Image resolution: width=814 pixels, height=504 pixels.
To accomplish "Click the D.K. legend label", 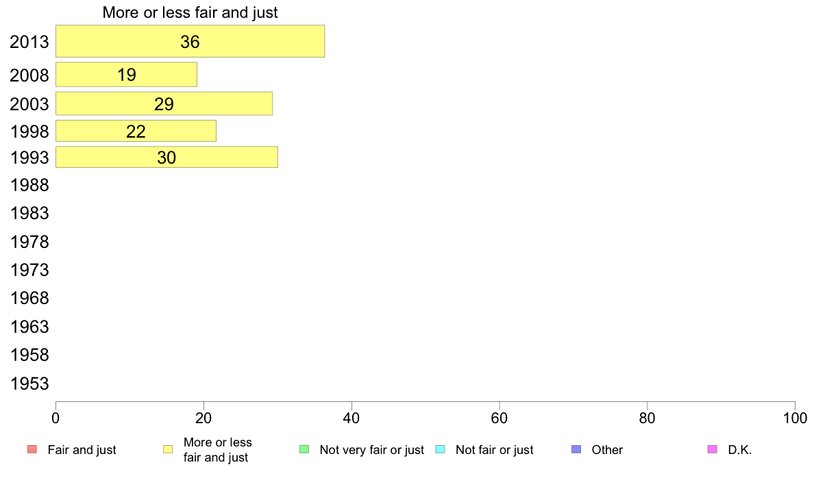I will [x=740, y=450].
